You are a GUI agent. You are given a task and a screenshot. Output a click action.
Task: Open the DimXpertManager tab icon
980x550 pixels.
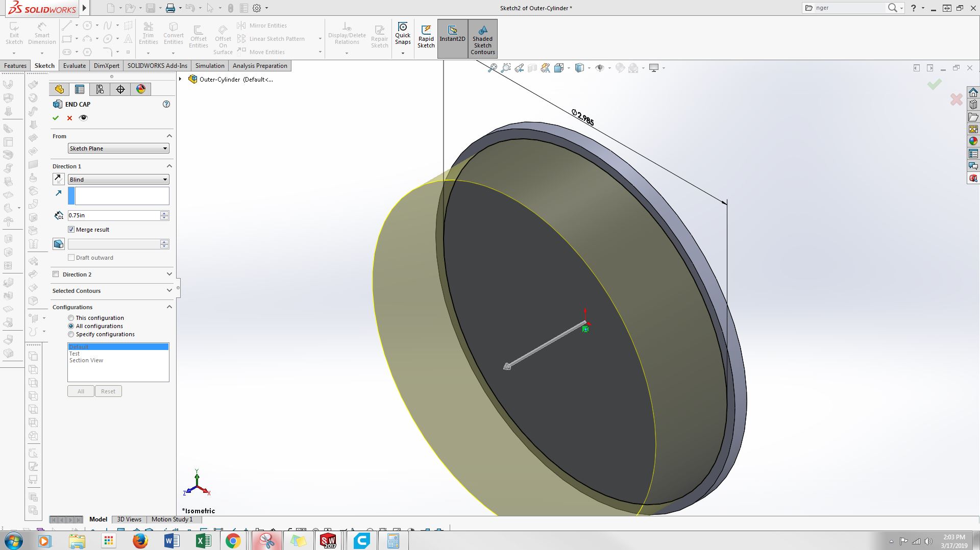(120, 89)
